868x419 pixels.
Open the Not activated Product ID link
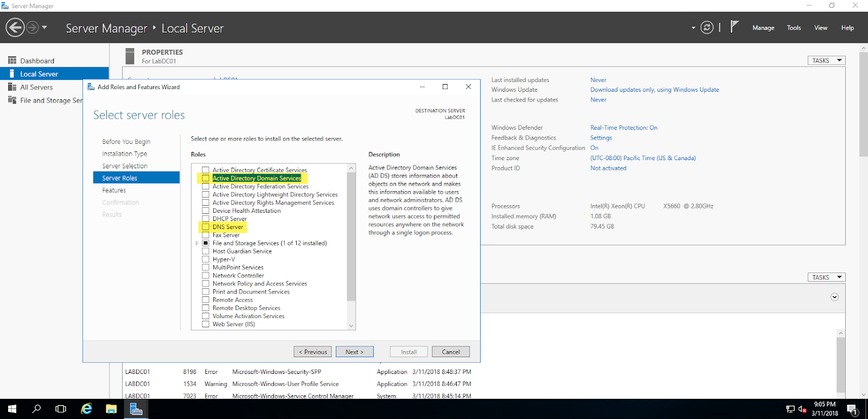(x=608, y=168)
